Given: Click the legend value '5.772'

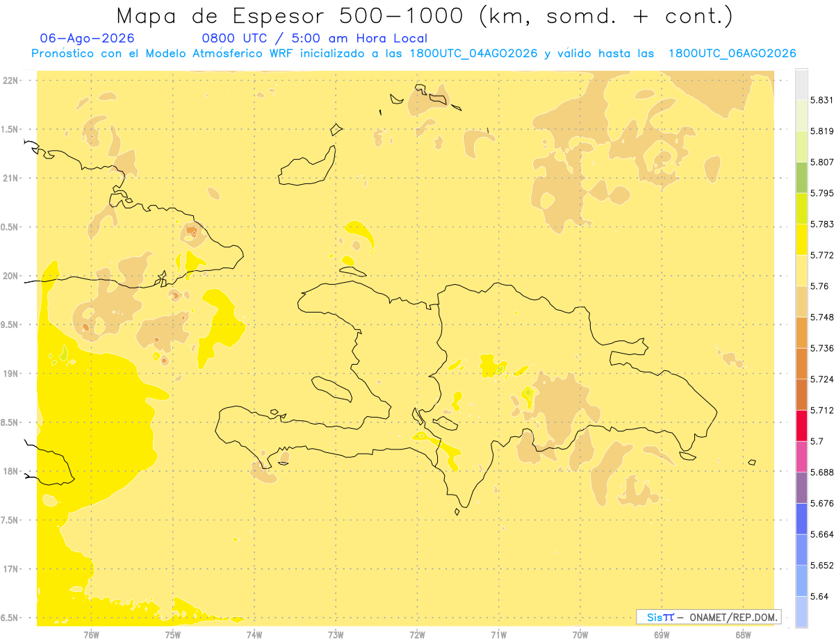Looking at the screenshot, I should click(x=822, y=255).
